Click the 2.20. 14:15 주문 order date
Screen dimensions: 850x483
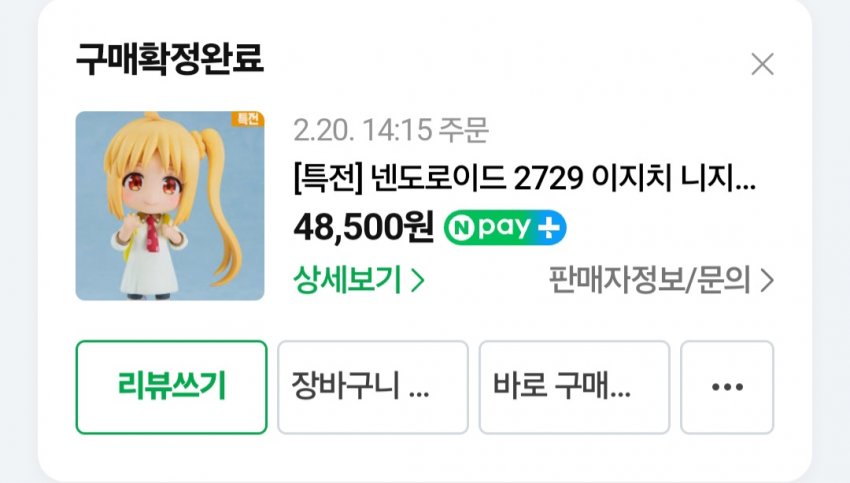tap(391, 130)
